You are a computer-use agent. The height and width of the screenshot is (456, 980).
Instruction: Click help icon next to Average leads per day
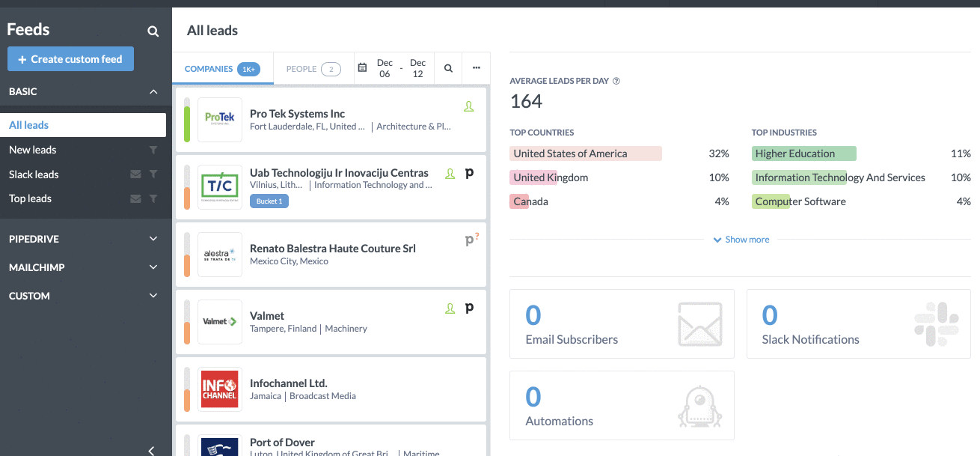click(x=616, y=81)
